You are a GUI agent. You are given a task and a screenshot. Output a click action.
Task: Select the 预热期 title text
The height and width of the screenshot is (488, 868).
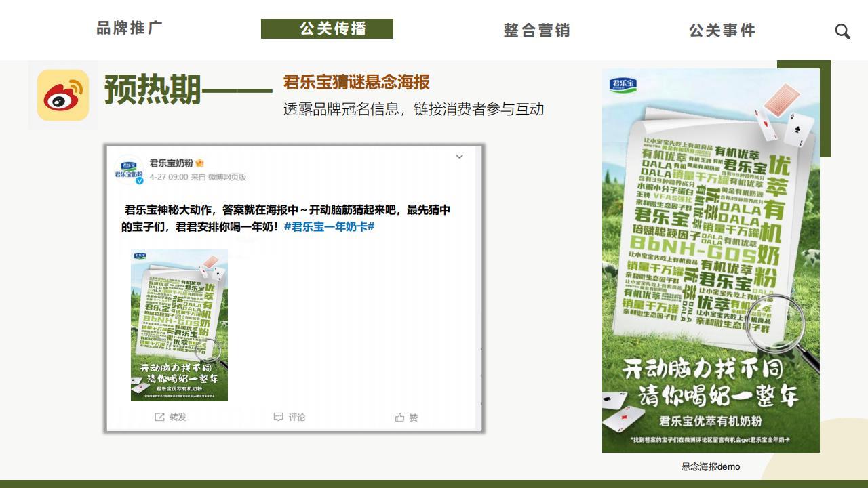coord(153,89)
